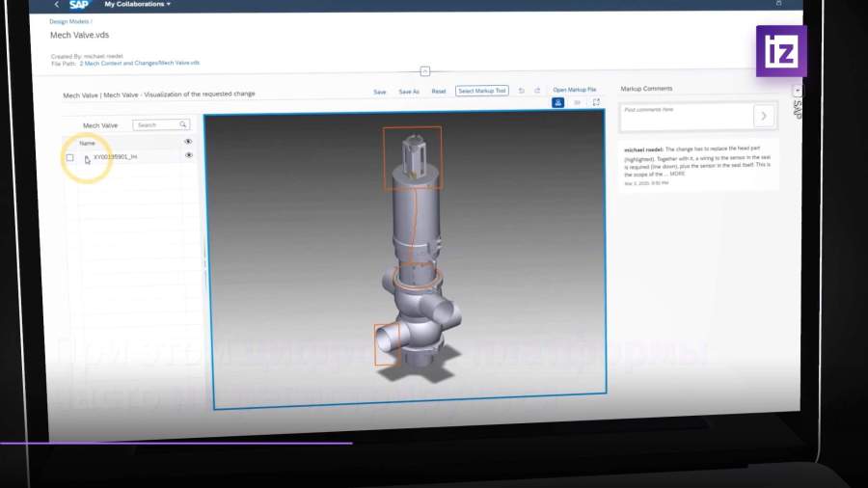Click Save As in the viewer toolbar
The image size is (868, 488).
409,92
